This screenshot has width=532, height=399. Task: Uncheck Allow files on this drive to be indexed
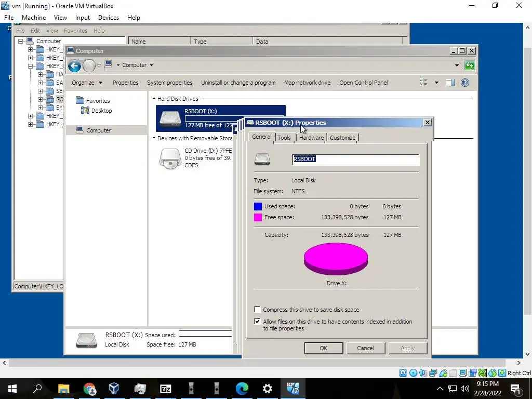pyautogui.click(x=257, y=321)
